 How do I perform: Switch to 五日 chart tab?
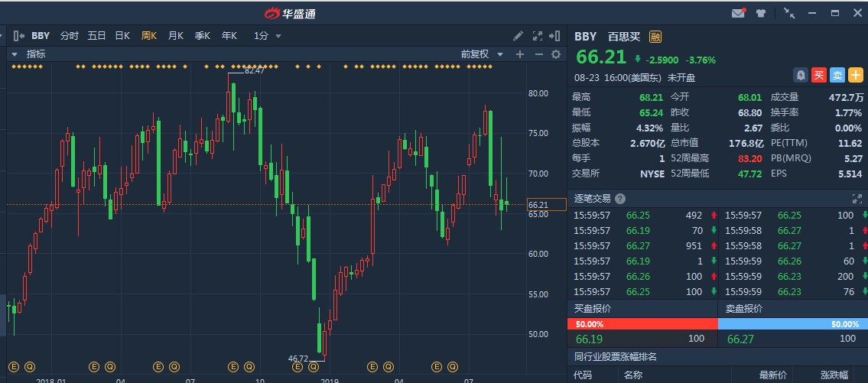(96, 36)
